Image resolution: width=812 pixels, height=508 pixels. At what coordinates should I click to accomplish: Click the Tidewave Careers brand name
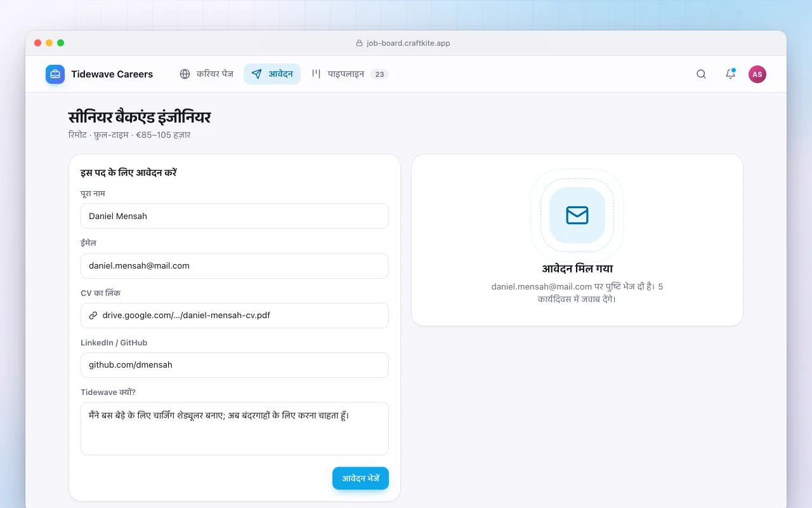(x=112, y=74)
